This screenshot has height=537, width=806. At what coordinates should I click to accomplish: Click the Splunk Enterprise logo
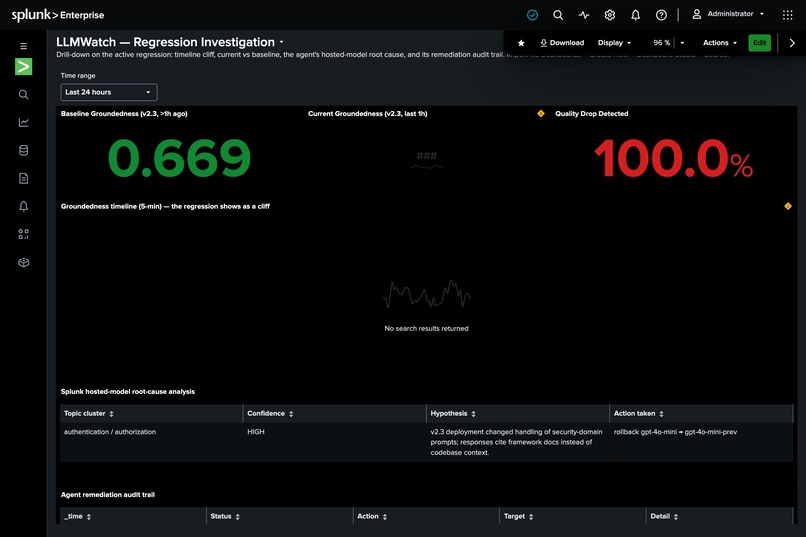[x=58, y=15]
